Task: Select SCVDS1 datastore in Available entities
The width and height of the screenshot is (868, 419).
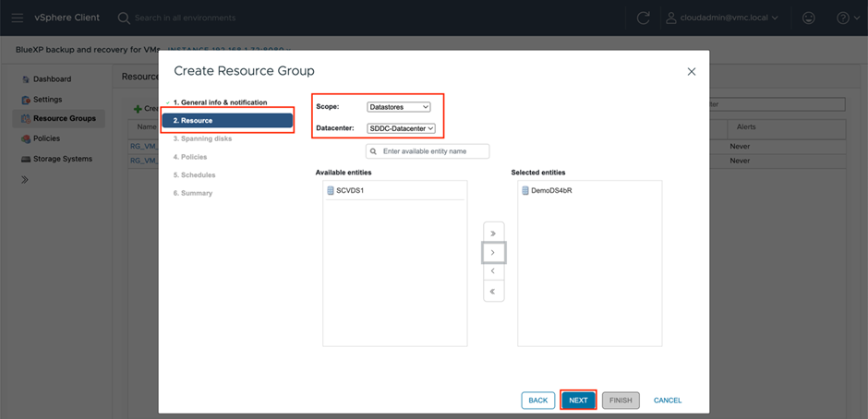Action: [x=351, y=190]
